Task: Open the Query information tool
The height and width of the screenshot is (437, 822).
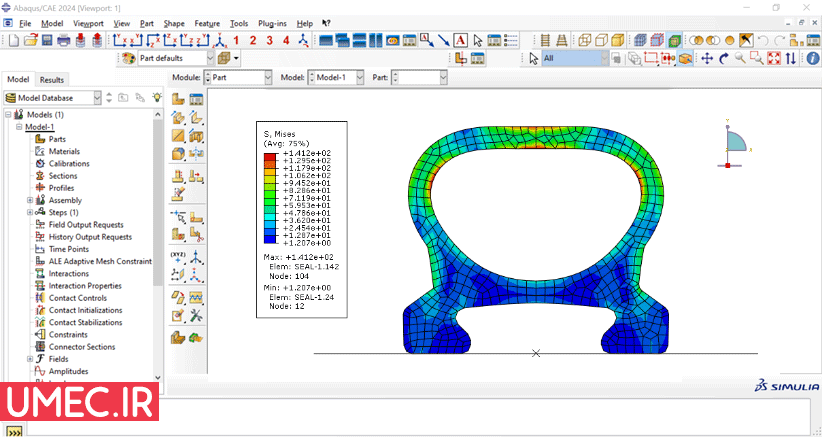Action: [813, 58]
